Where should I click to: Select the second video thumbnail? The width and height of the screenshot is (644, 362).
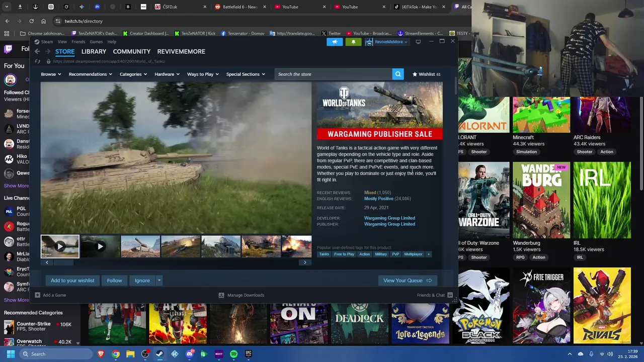tap(100, 246)
